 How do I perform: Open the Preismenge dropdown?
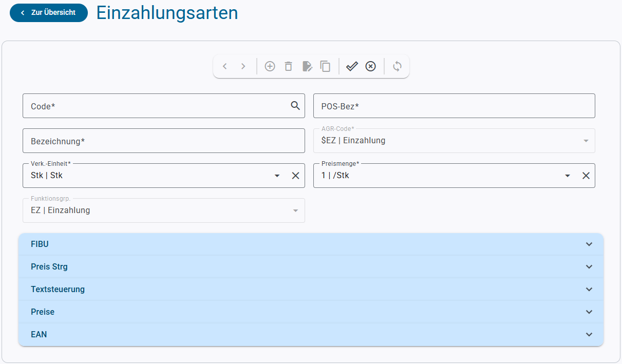pyautogui.click(x=568, y=176)
